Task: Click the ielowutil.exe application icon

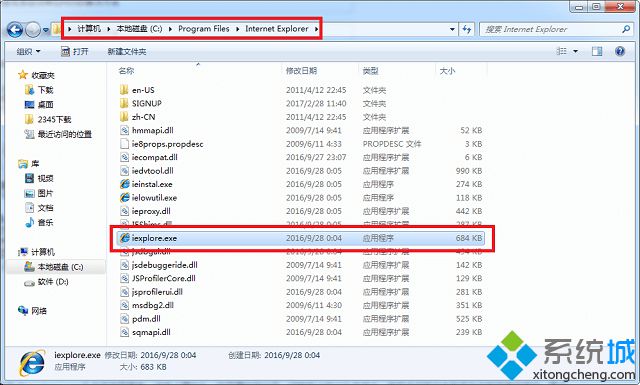Action: (x=124, y=198)
